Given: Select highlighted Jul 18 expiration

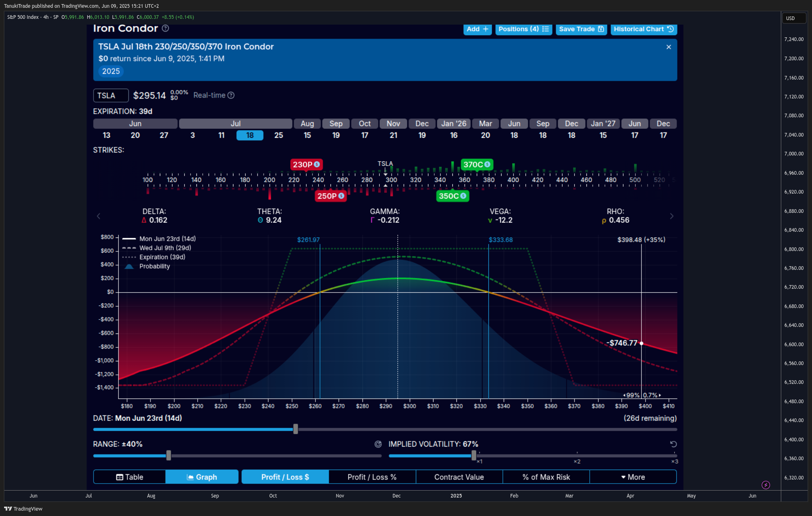Looking at the screenshot, I should (x=250, y=135).
